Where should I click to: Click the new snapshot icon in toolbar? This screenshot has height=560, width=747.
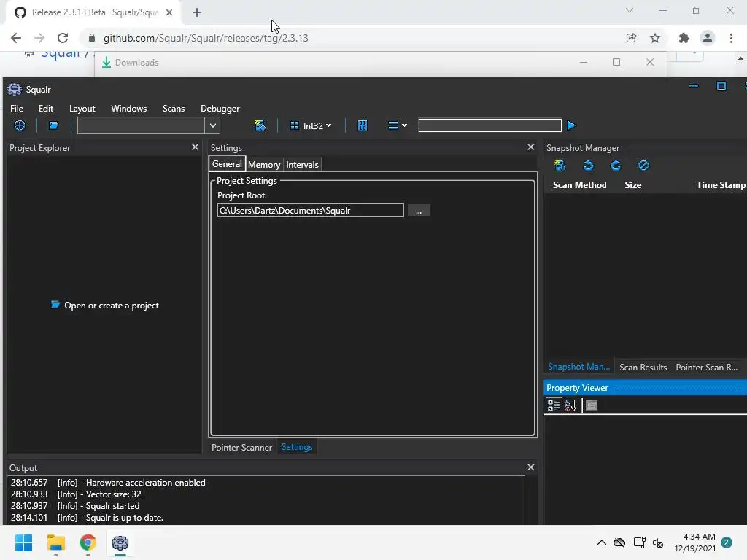coord(260,125)
